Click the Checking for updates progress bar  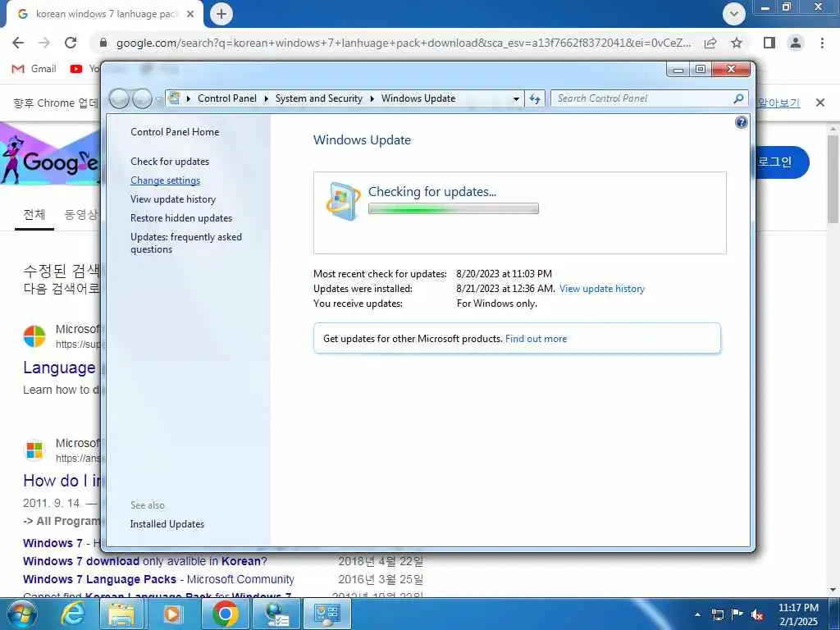tap(453, 209)
